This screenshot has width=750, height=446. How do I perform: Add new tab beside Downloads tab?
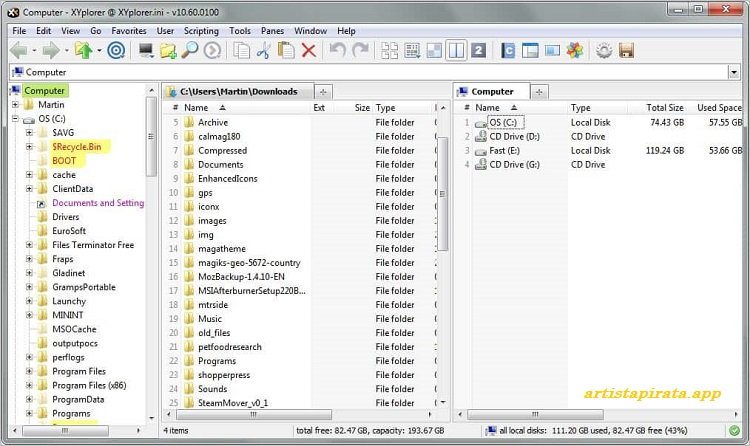pos(323,92)
